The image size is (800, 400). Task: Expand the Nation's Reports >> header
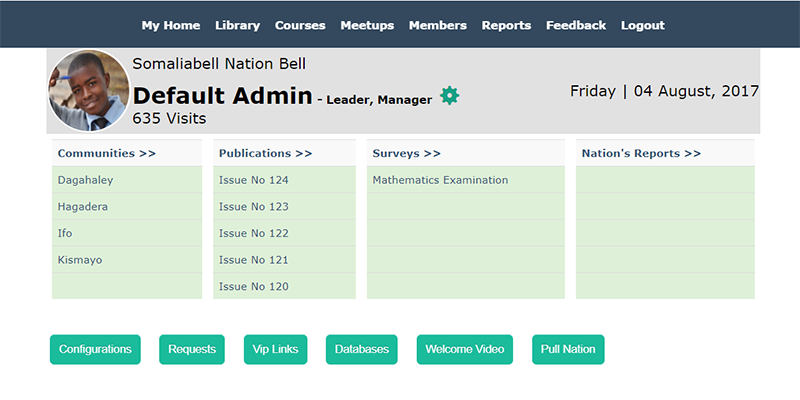tap(642, 153)
